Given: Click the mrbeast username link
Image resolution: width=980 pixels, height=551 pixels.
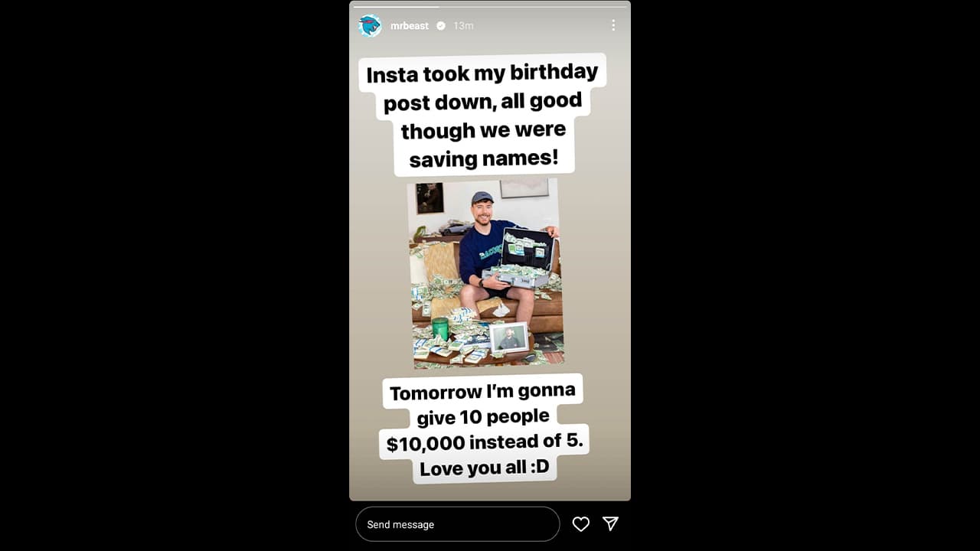Looking at the screenshot, I should click(410, 26).
